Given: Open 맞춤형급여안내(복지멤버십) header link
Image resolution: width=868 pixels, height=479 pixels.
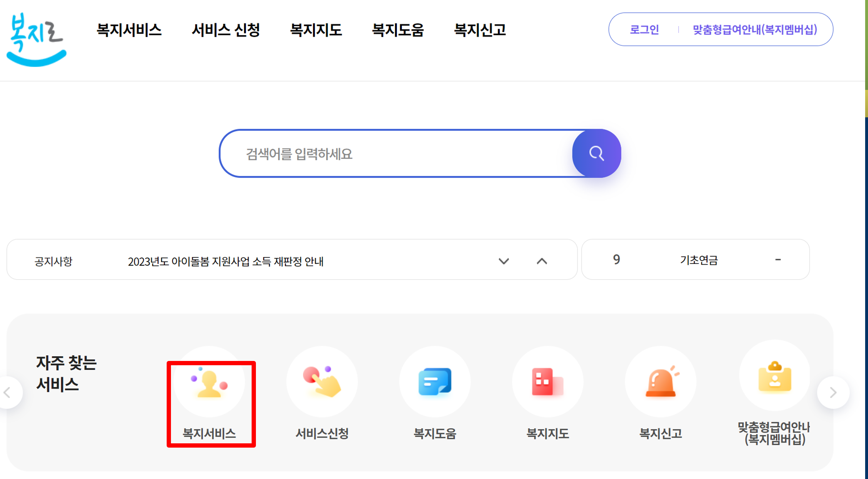Looking at the screenshot, I should (x=755, y=29).
